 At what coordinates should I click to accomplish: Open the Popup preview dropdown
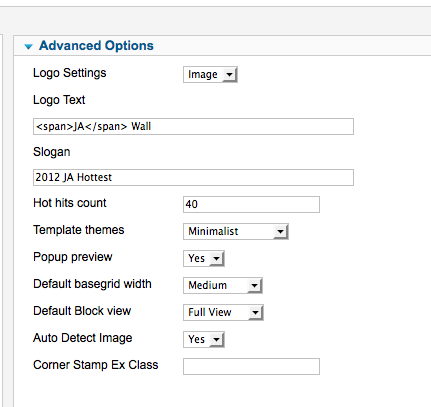click(x=204, y=259)
